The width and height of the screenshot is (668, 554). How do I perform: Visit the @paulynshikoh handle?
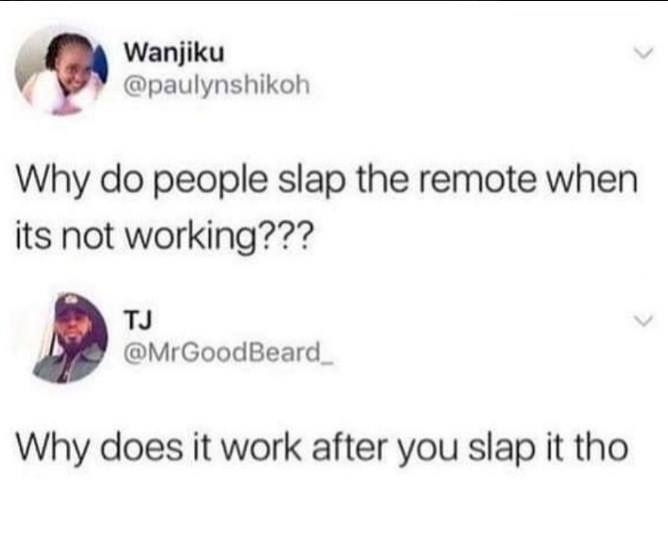point(216,87)
